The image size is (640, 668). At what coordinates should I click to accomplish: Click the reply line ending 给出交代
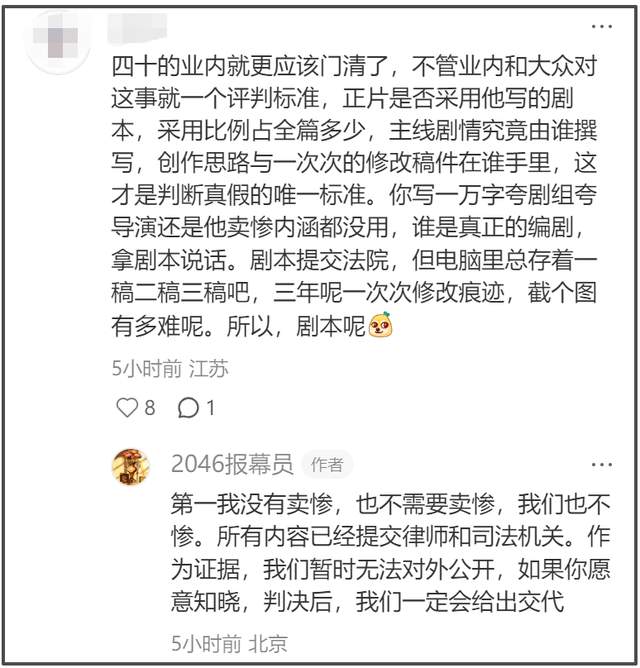point(368,601)
